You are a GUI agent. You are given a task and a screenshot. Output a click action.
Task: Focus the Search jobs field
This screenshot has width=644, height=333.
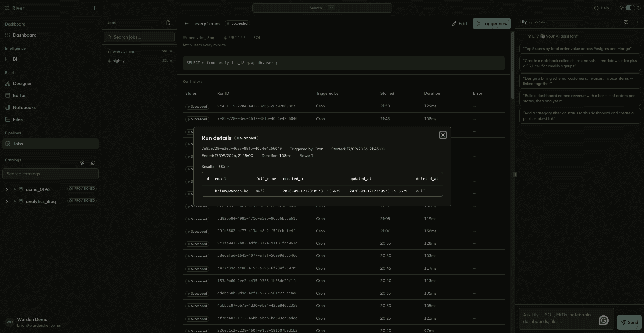(x=139, y=37)
